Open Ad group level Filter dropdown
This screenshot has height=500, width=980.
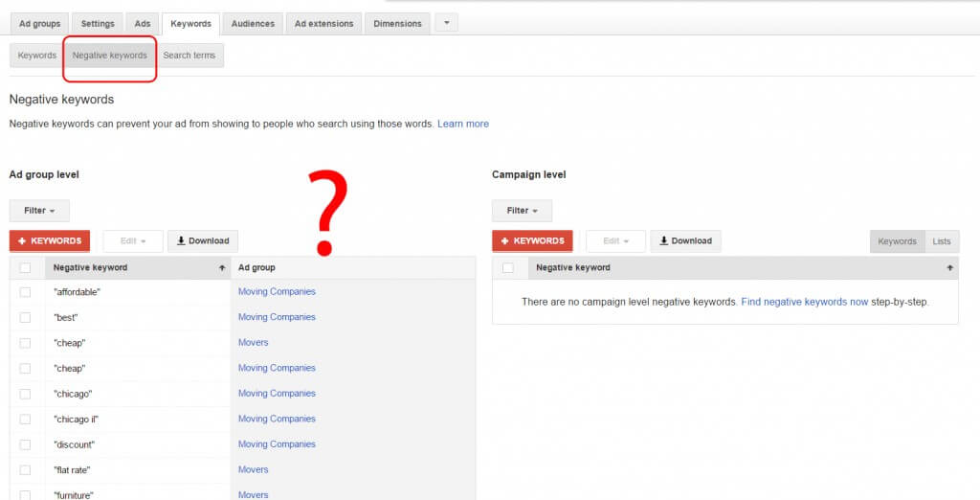(39, 211)
